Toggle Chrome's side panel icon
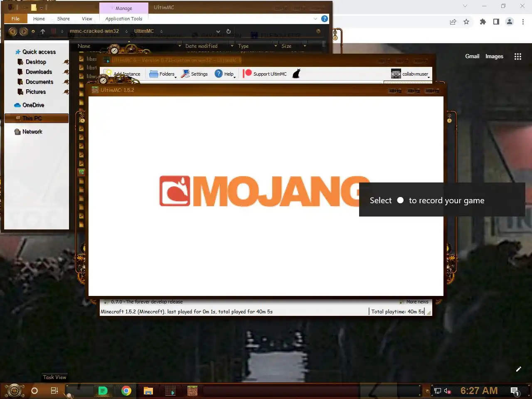Screen dimensions: 532x399 point(496,22)
